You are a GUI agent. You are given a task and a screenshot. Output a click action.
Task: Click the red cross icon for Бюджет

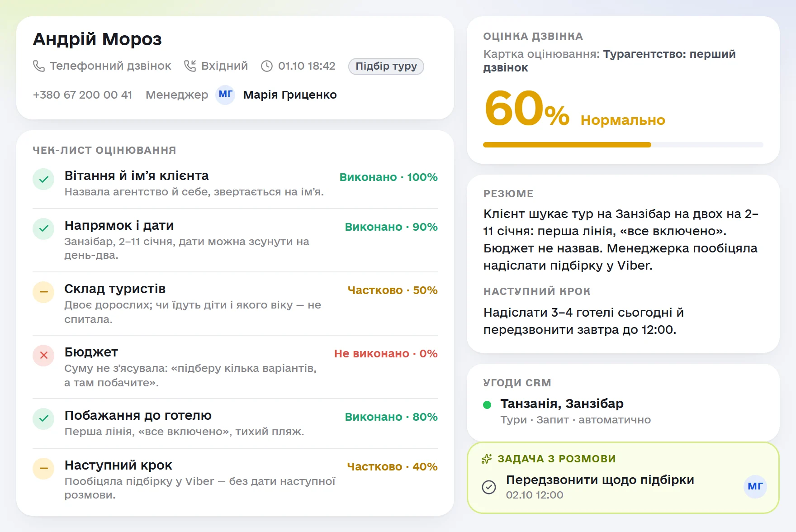pyautogui.click(x=43, y=355)
